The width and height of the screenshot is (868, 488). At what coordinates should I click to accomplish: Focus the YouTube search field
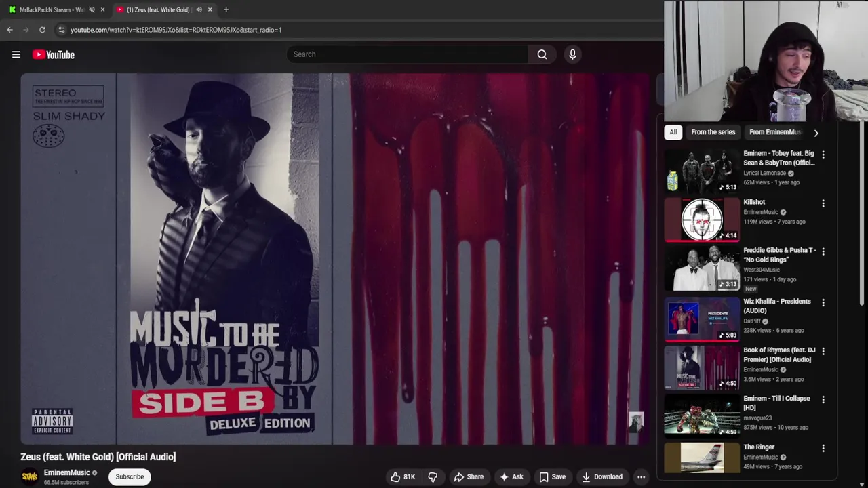[407, 54]
